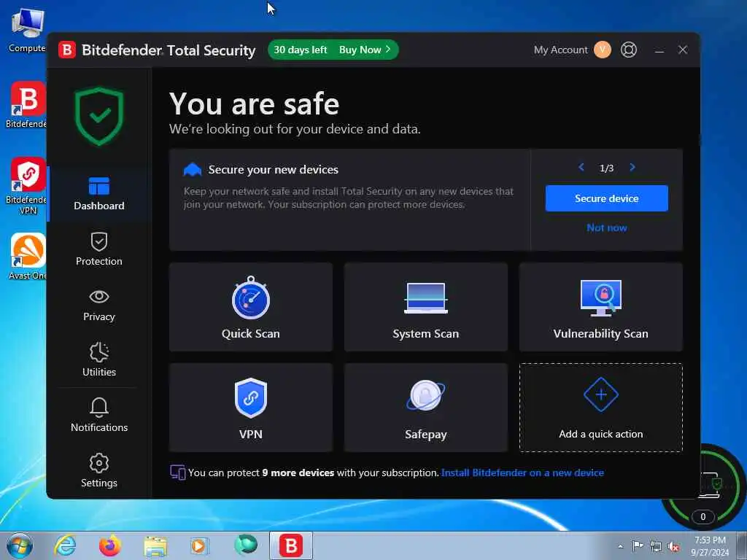Close the Bitdefender window
The width and height of the screenshot is (747, 560).
(x=683, y=50)
